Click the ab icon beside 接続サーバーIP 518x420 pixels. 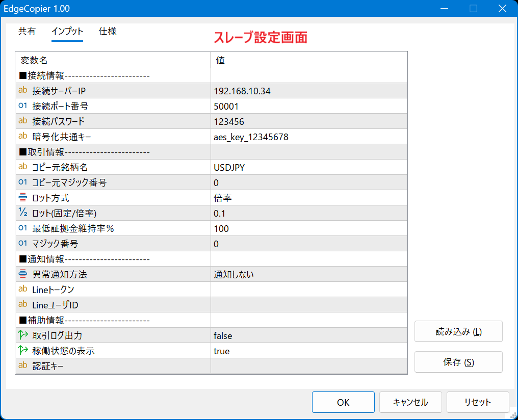[23, 90]
